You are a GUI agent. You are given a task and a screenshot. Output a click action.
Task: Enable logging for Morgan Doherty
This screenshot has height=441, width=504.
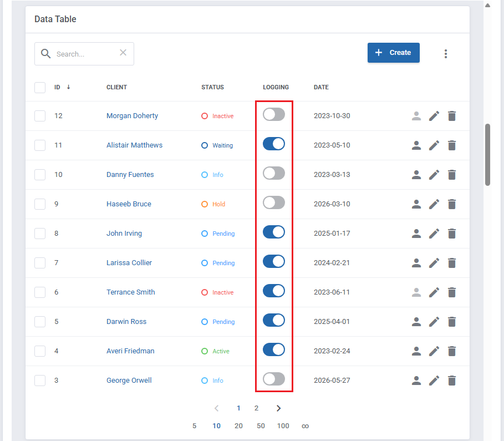pyautogui.click(x=274, y=114)
